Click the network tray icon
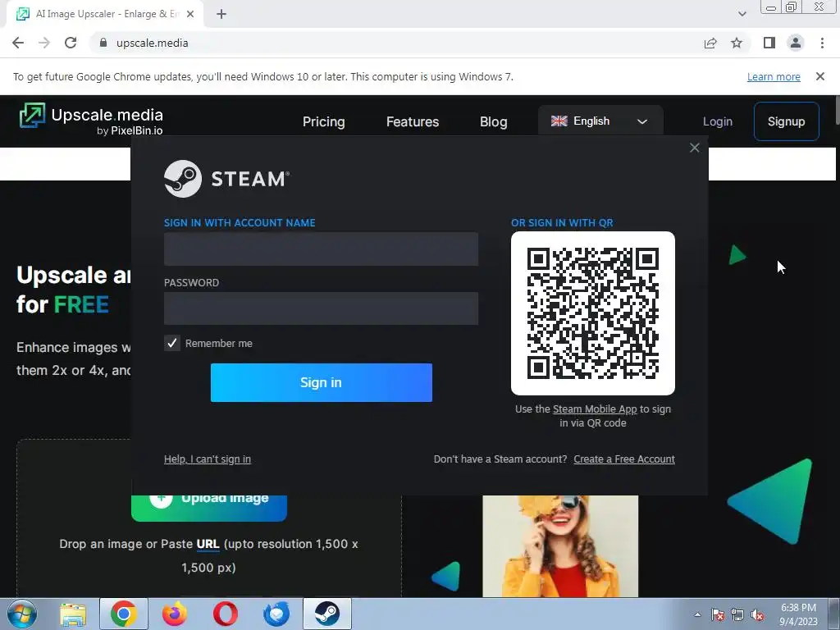The image size is (840, 630). (x=737, y=614)
